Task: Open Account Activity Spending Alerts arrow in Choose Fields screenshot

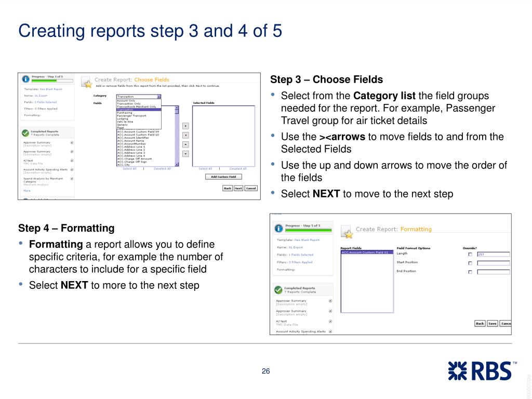Action: pyautogui.click(x=72, y=169)
